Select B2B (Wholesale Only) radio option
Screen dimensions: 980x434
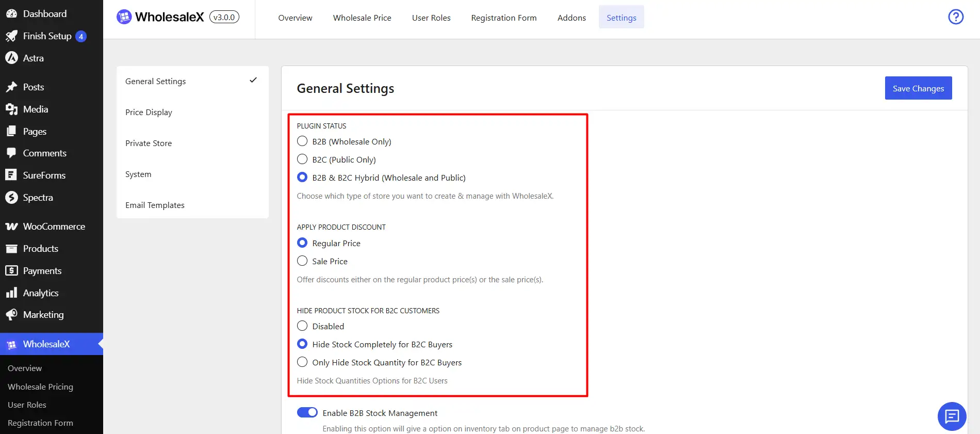[x=302, y=141]
